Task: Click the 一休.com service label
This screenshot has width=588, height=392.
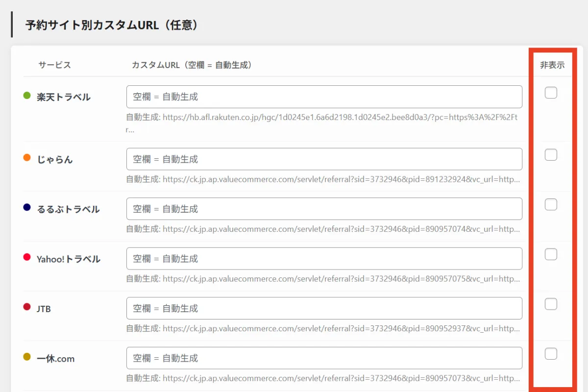Action: coord(55,359)
